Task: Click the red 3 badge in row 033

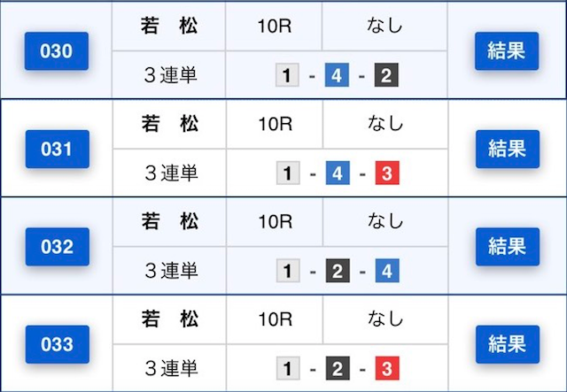Action: [387, 368]
